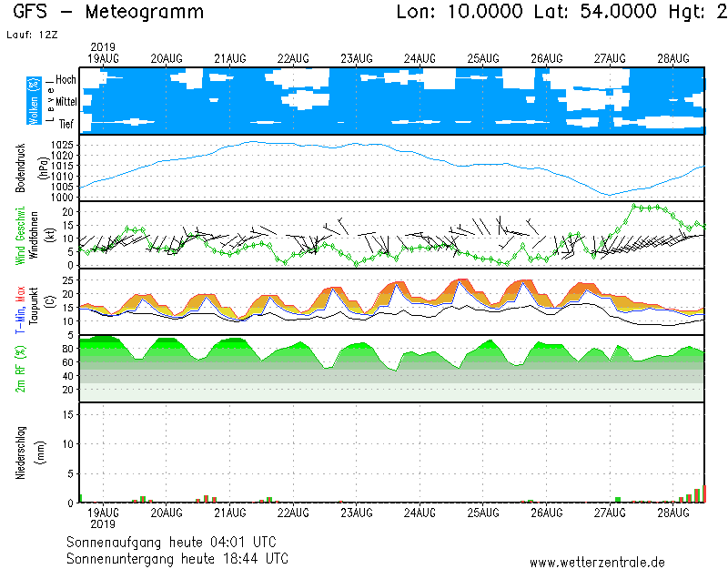Select the blue Wolken (%) axis label
Image resolution: width=728 pixels, height=569 pixels.
pyautogui.click(x=34, y=101)
